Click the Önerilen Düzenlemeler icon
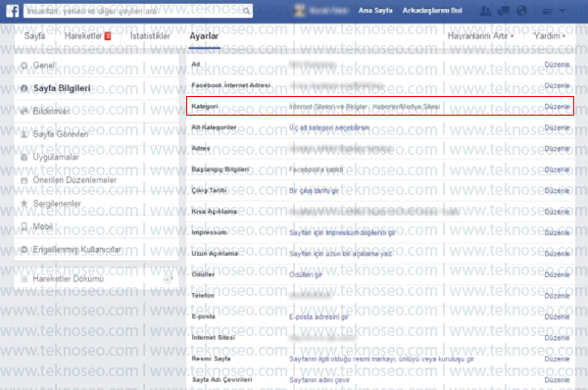The width and height of the screenshot is (588, 390). (24, 180)
